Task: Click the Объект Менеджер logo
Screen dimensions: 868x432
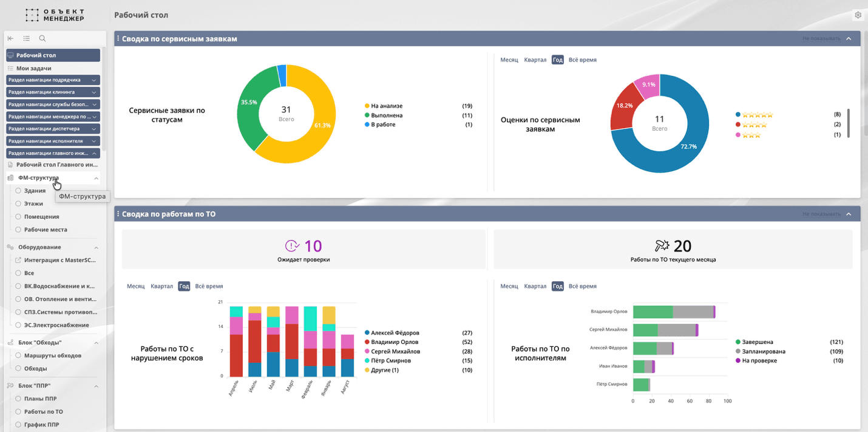Action: point(56,15)
